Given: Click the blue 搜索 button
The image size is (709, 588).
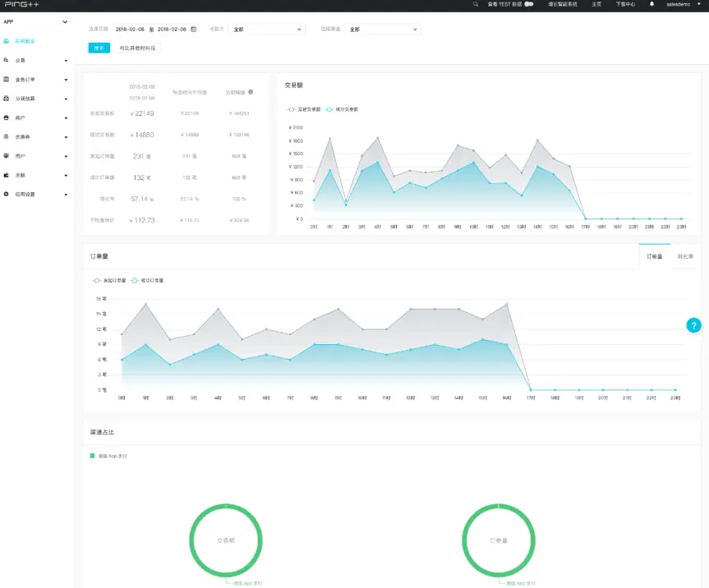Looking at the screenshot, I should coord(99,48).
